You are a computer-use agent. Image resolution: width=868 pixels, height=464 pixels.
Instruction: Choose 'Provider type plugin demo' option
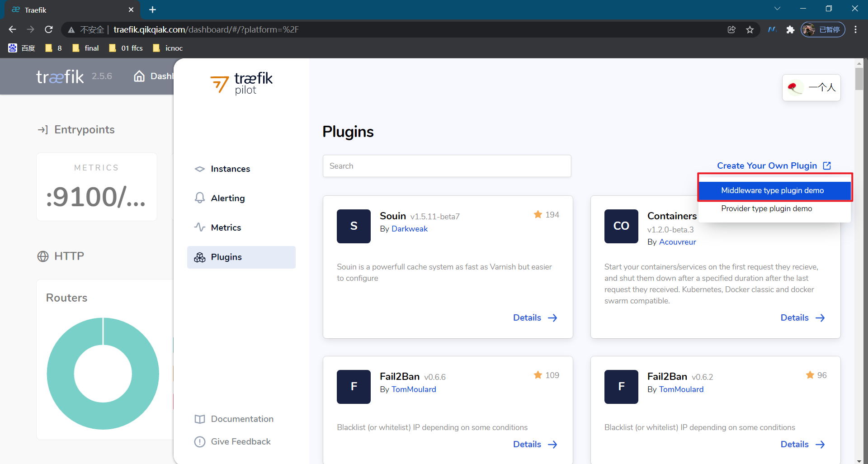[x=766, y=208]
